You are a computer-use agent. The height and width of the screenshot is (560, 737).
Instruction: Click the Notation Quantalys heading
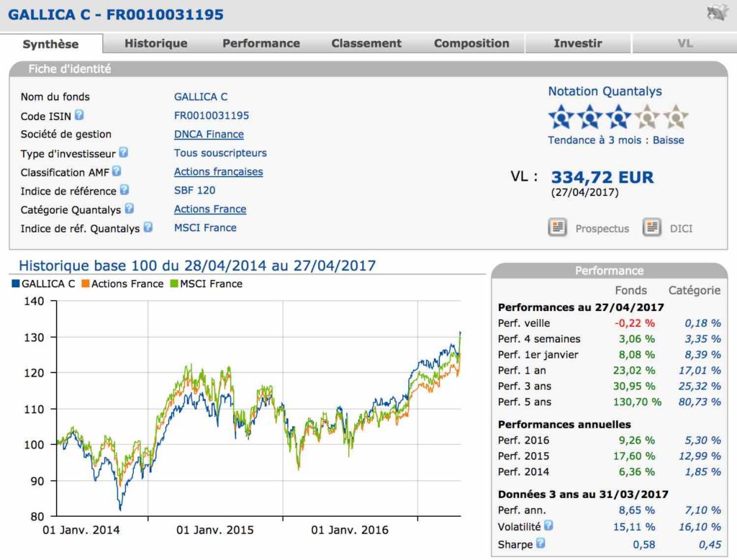605,91
